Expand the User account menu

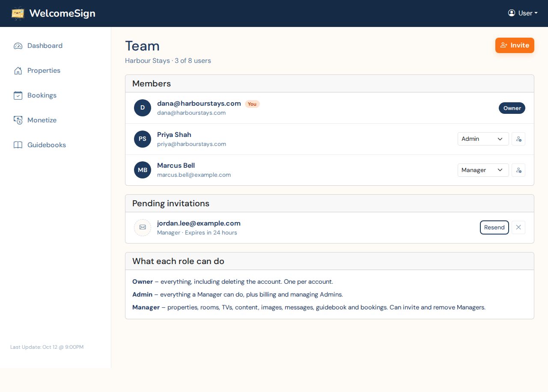tap(523, 13)
